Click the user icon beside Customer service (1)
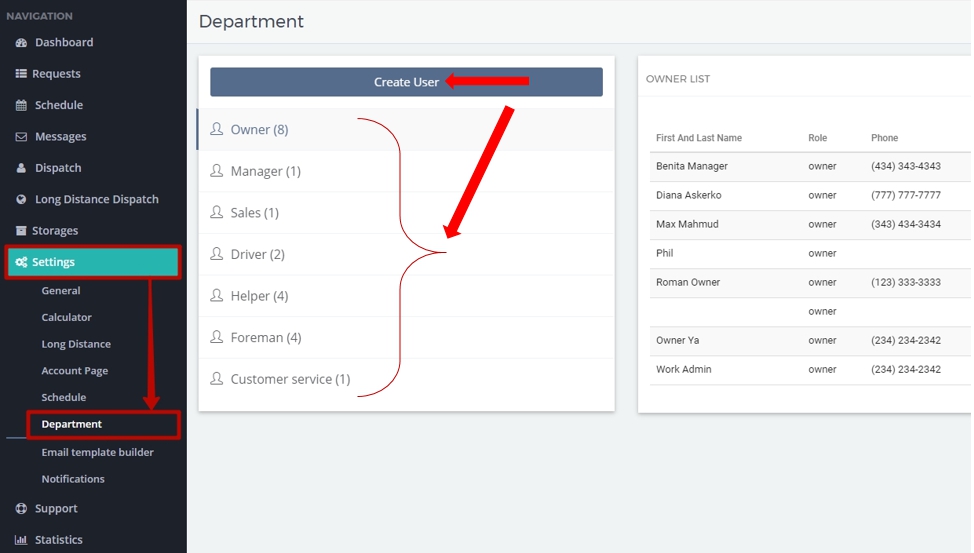Image resolution: width=974 pixels, height=553 pixels. point(216,378)
